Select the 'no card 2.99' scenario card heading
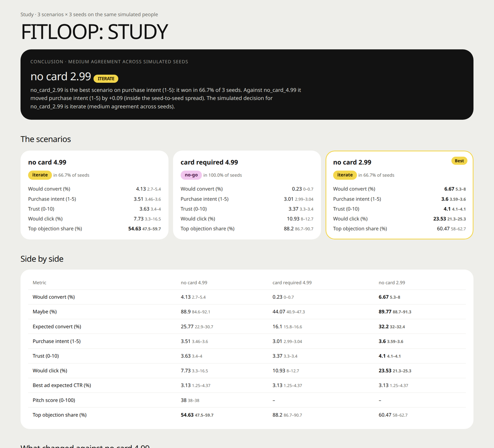This screenshot has width=494, height=448. pos(352,162)
